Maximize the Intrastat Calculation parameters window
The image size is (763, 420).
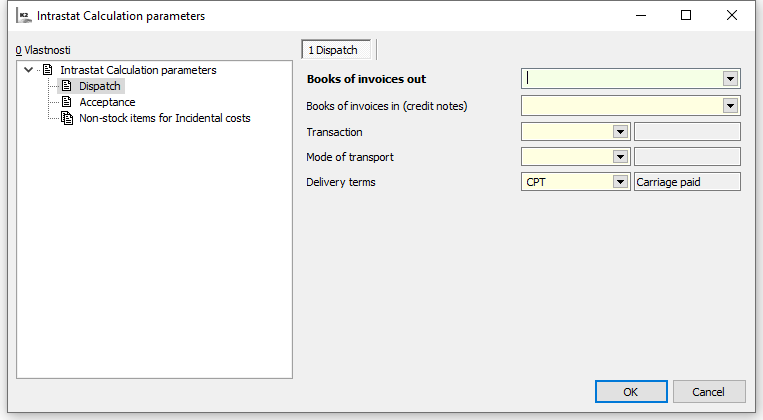[686, 16]
